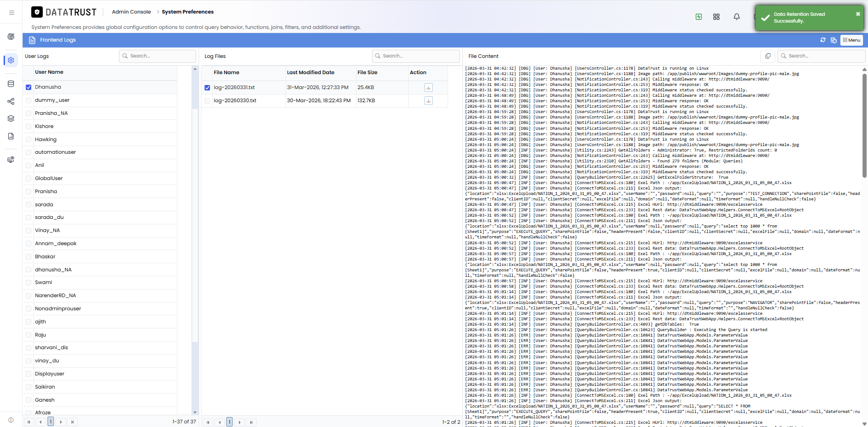Viewport: 868px width, 427px height.
Task: Click the user list scrollbar down arrow
Action: (x=195, y=412)
